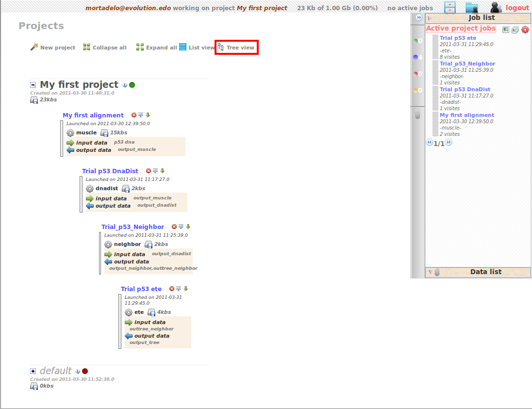
Task: Open Trial p53 ete job in Job list
Action: [x=458, y=38]
